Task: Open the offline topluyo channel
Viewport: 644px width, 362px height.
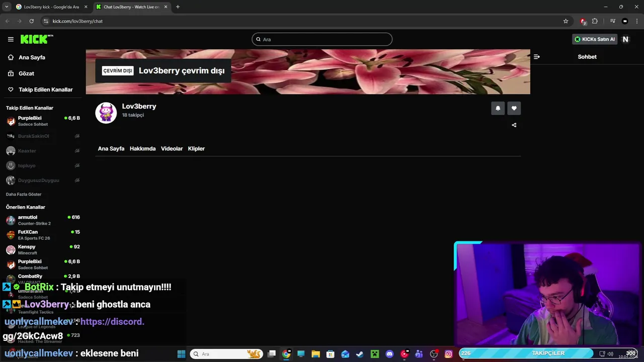Action: (43, 165)
